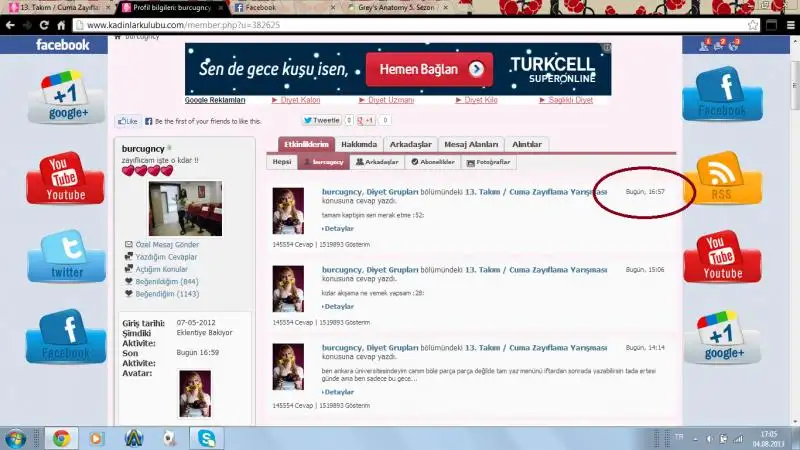Open the Özel Mesaj Gönder link
This screenshot has height=450, width=800.
tap(167, 244)
